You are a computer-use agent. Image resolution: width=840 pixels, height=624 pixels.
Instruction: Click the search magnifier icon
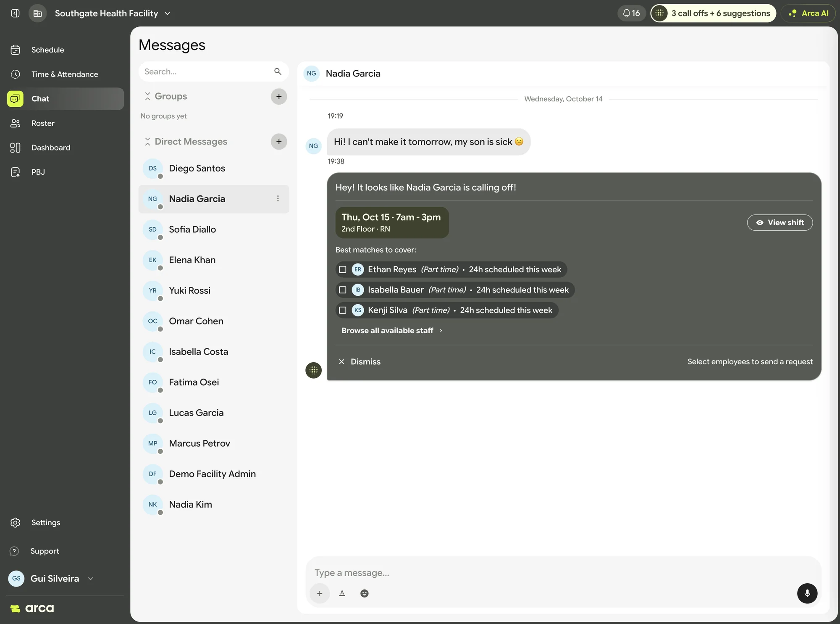click(x=278, y=71)
